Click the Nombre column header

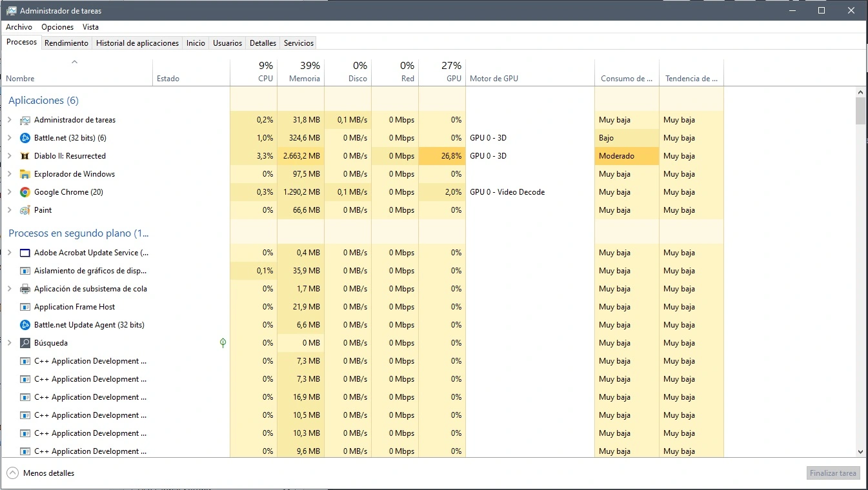(x=77, y=72)
